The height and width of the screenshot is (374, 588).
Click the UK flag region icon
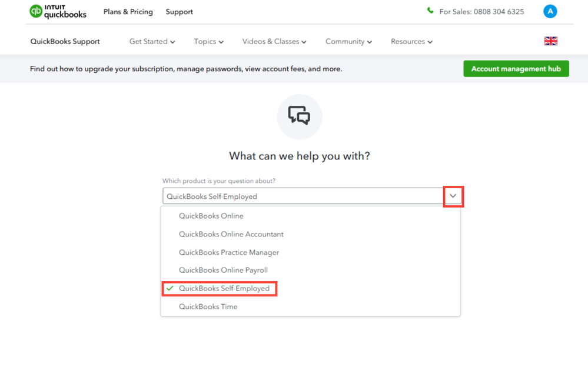550,41
